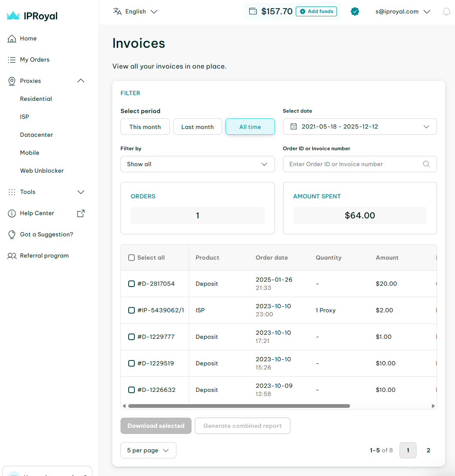The image size is (455, 476).
Task: Select the Last month period button
Action: click(197, 127)
